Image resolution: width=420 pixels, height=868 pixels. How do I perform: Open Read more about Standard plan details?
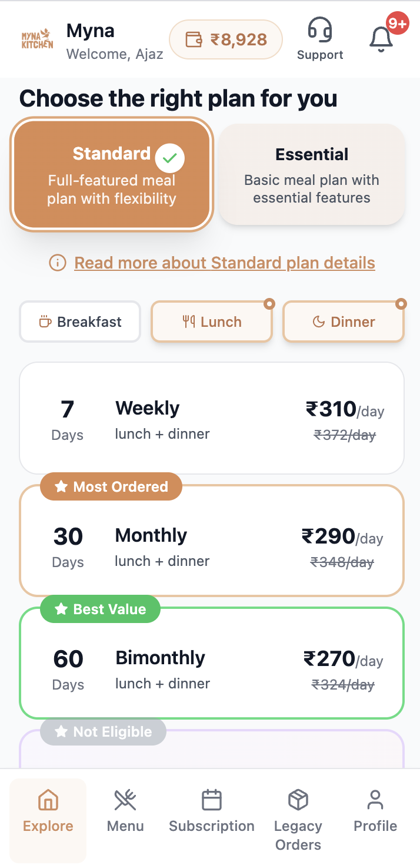(224, 263)
